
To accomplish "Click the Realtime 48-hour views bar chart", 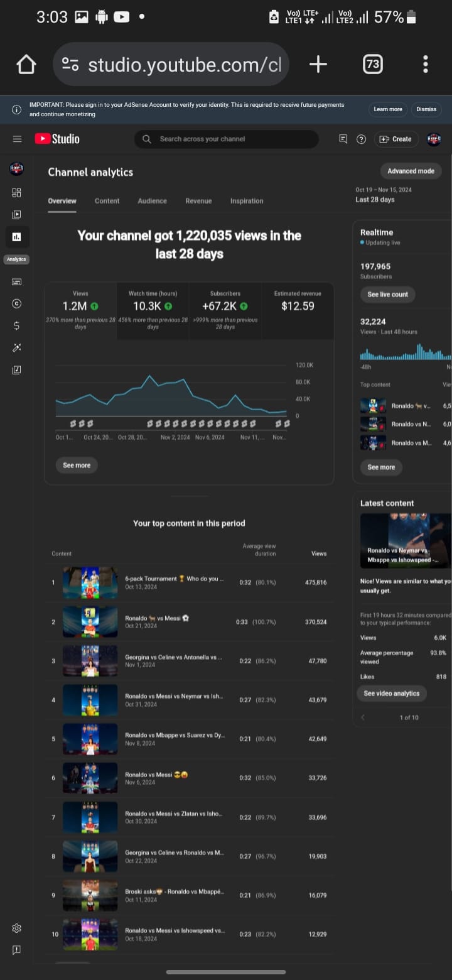I will point(406,352).
